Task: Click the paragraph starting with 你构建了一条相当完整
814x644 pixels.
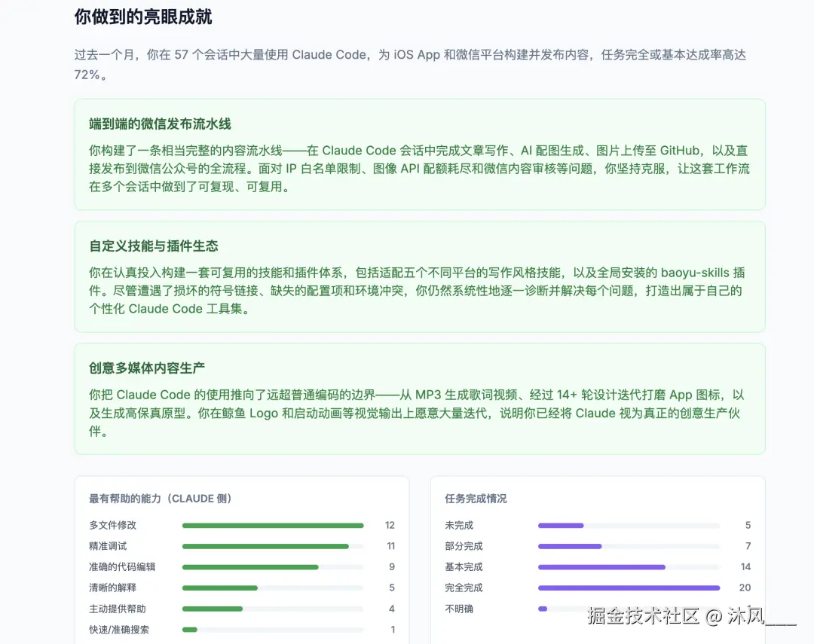Action: [x=419, y=169]
